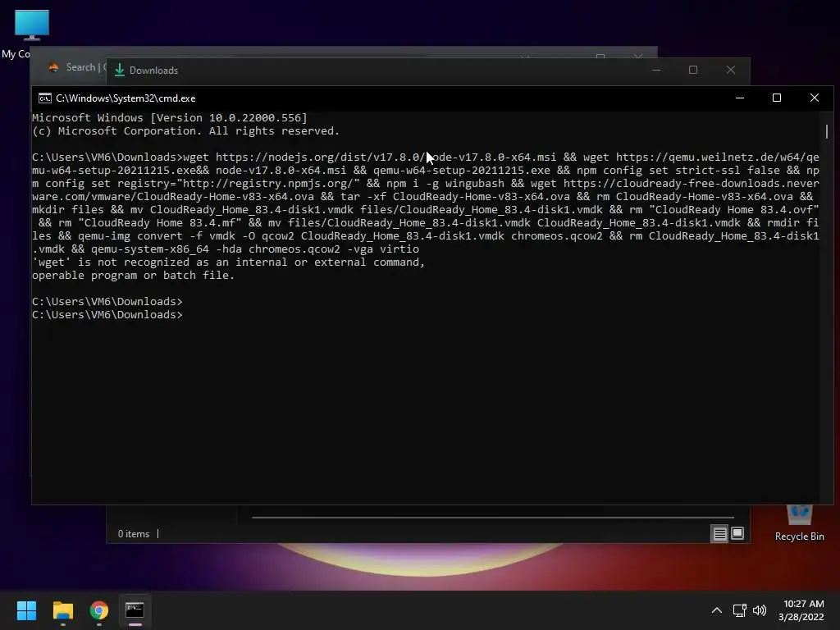Click the C:\Windows\System32\cmd.exe title text

[126, 98]
